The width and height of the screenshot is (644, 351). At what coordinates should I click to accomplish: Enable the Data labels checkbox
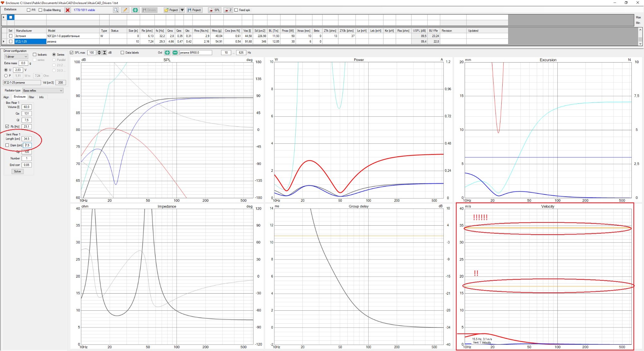[122, 53]
